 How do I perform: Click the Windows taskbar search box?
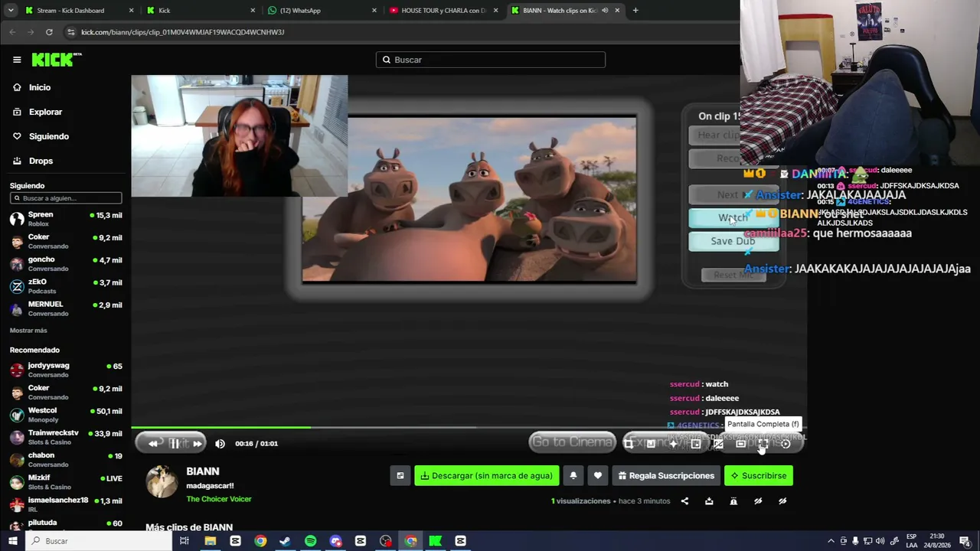coord(99,541)
